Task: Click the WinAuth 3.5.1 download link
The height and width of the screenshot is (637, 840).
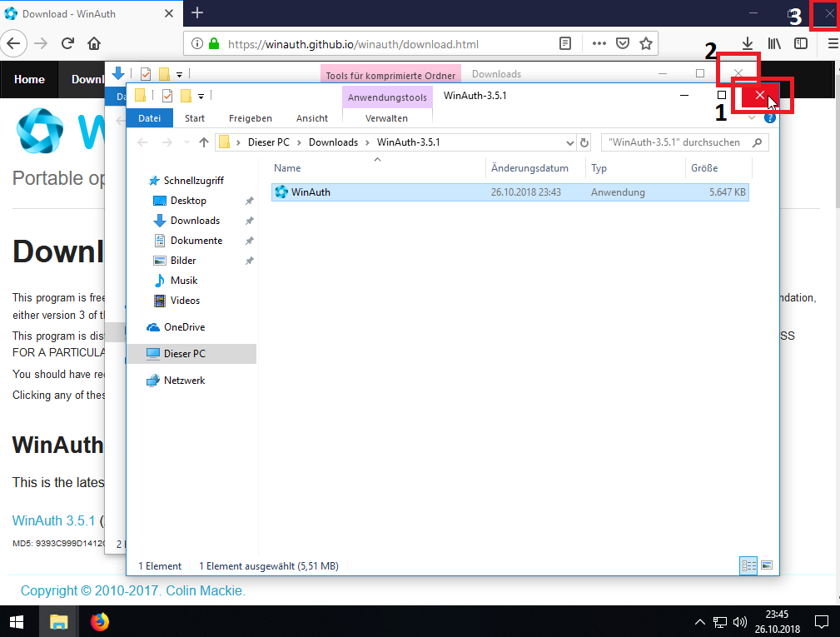Action: [53, 520]
